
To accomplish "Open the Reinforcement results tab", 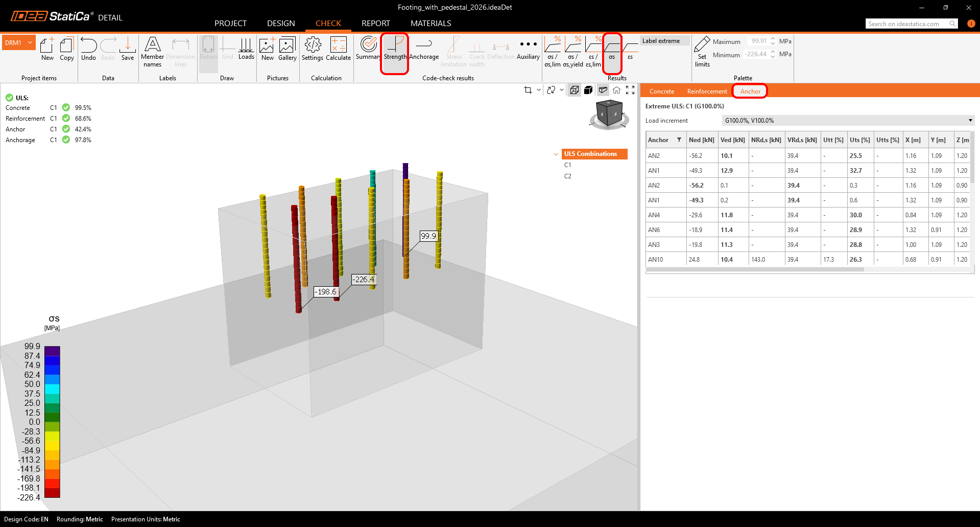I will point(707,91).
